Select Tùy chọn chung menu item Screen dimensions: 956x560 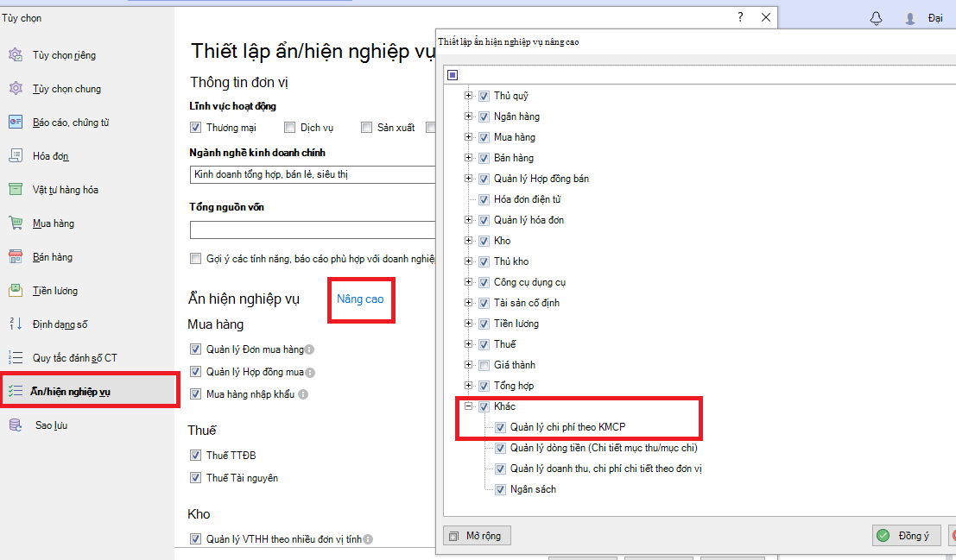[x=66, y=89]
